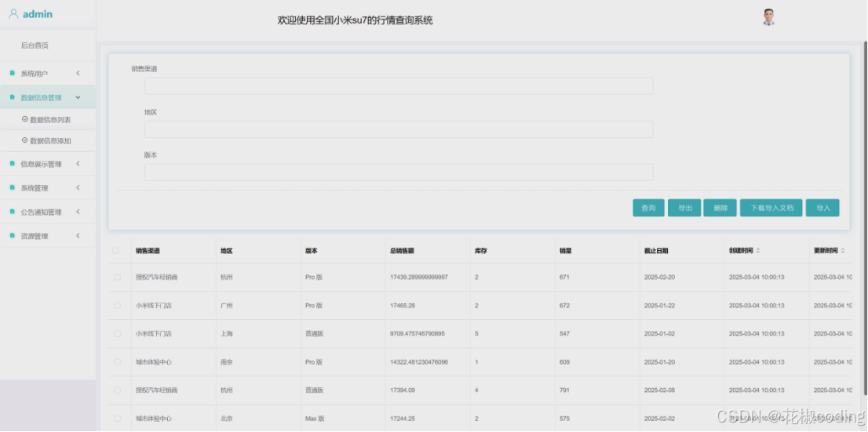The width and height of the screenshot is (868, 432).
Task: Select the 公告通知管理 menu label
Action: click(x=41, y=212)
